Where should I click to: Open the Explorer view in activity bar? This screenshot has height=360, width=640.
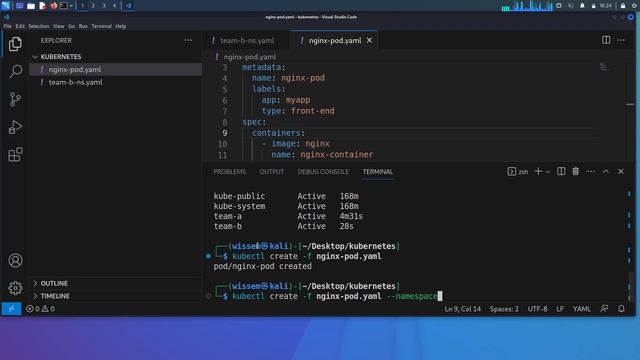pos(15,44)
